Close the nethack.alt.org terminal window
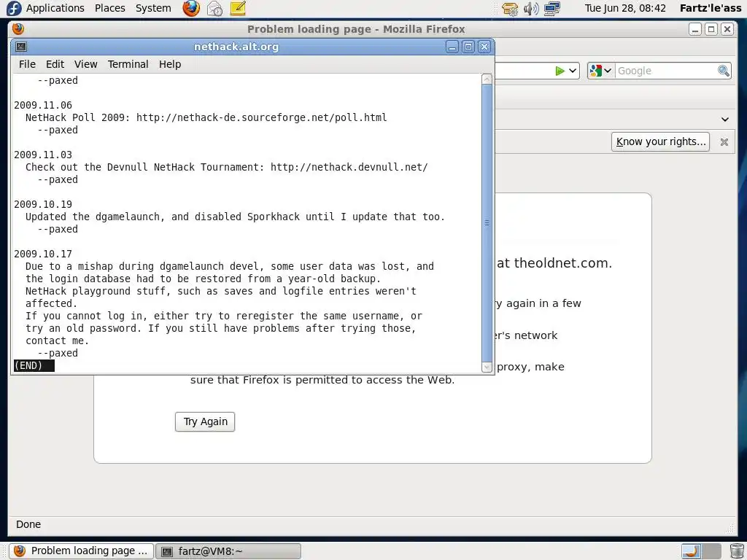 point(484,47)
